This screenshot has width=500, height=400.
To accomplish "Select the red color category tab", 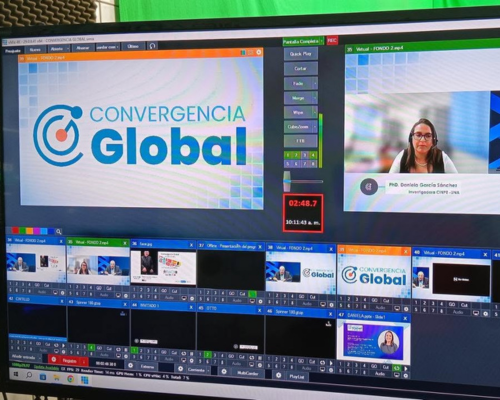I will click(15, 230).
